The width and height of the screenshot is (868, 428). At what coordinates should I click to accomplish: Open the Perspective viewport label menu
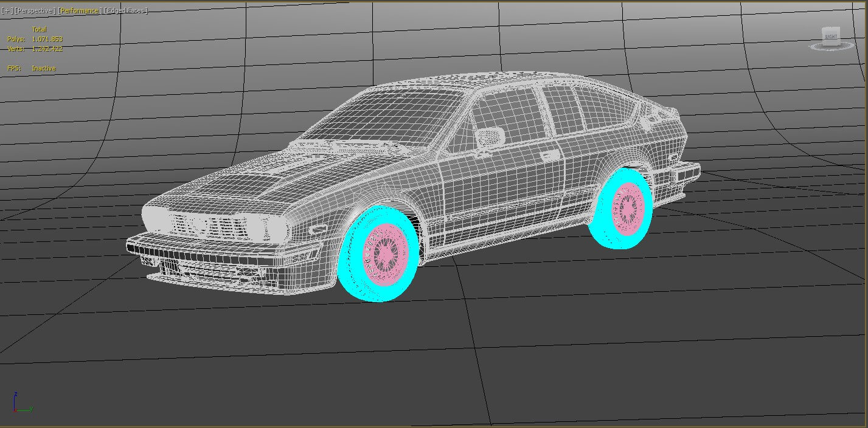point(35,11)
